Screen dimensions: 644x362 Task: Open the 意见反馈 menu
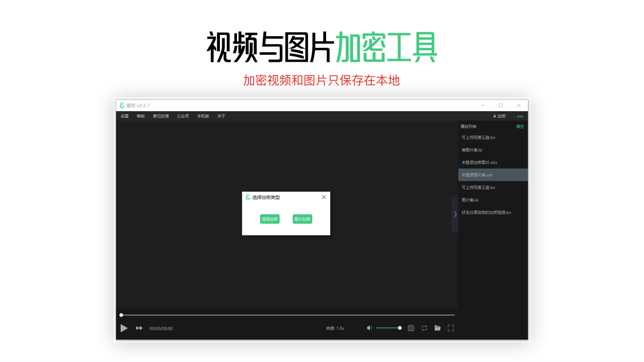tap(161, 116)
